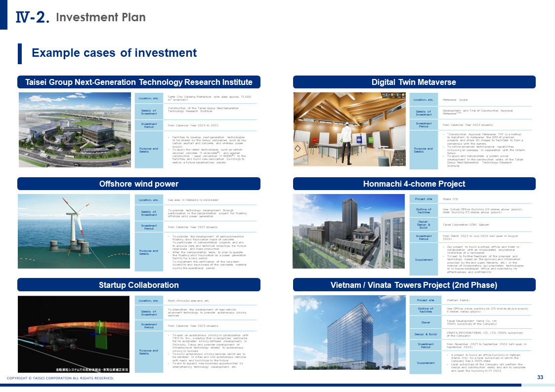Click "Location, etc." label under Digital Twin Metaverse

coord(424,100)
